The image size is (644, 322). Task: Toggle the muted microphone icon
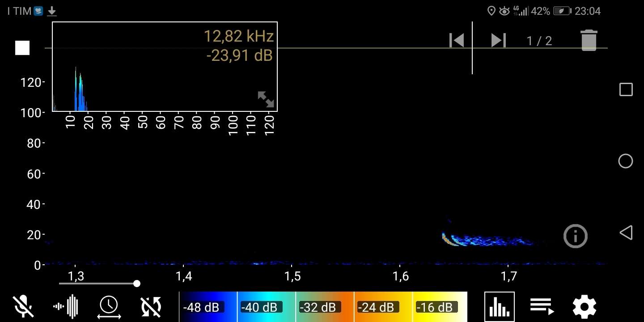[23, 307]
